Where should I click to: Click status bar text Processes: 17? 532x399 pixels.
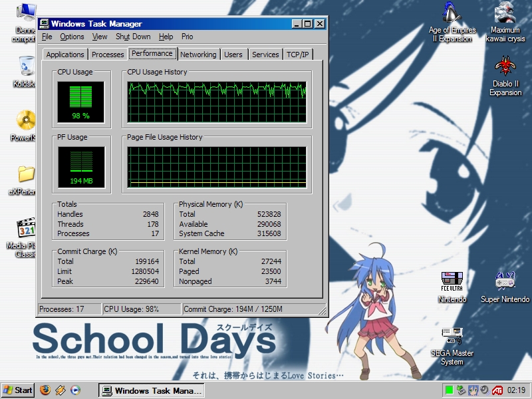point(61,309)
